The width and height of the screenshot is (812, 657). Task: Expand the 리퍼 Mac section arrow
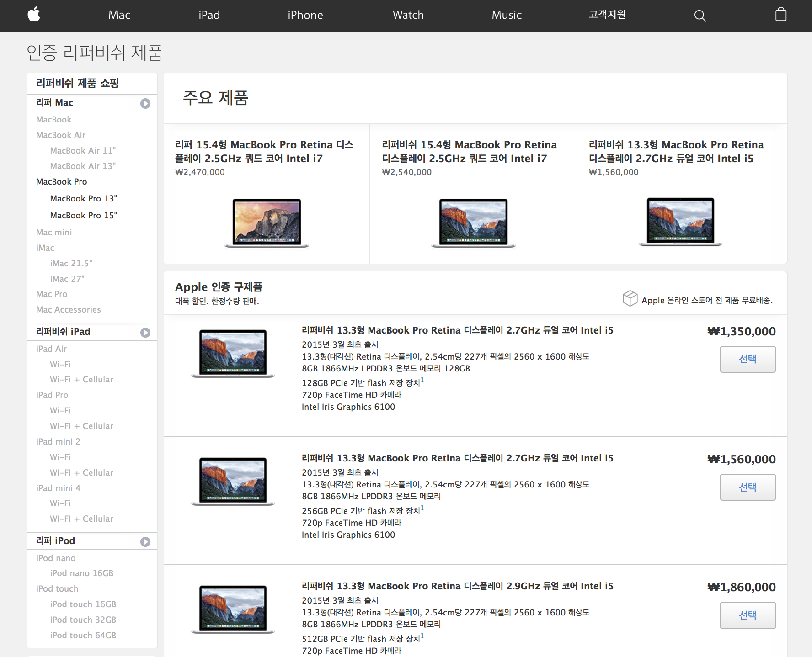(145, 103)
